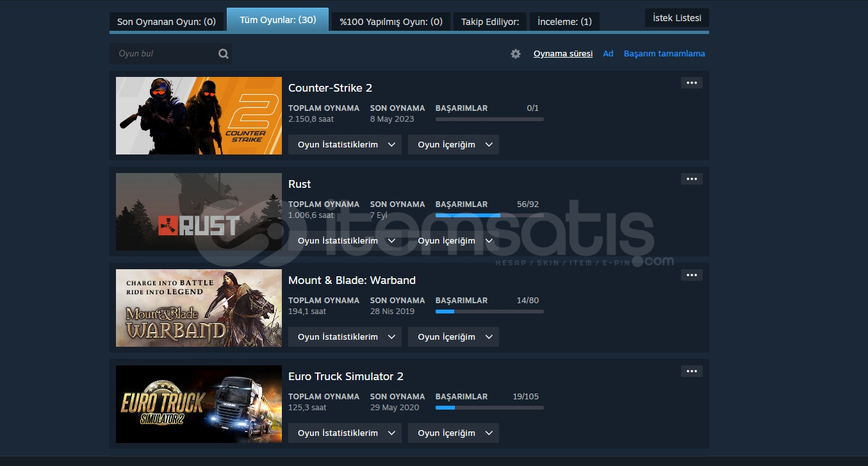Open Counter-Strike 2 more options menu
The height and width of the screenshot is (466, 868).
692,83
